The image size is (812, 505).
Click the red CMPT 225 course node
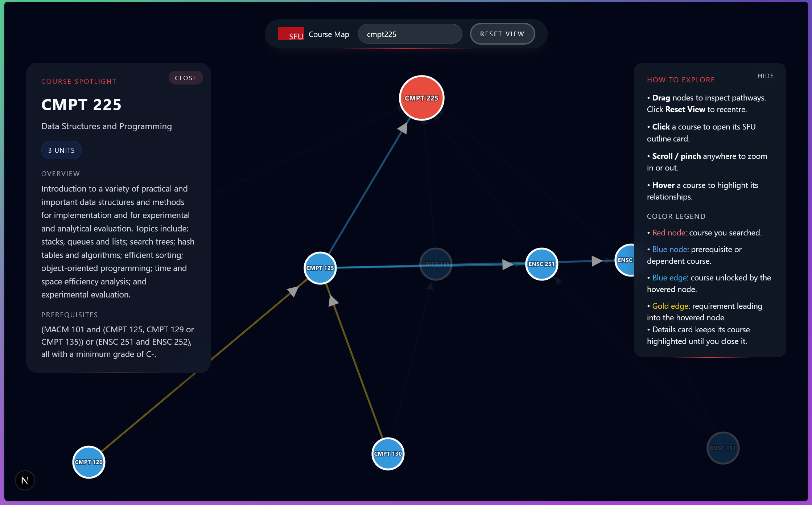421,98
